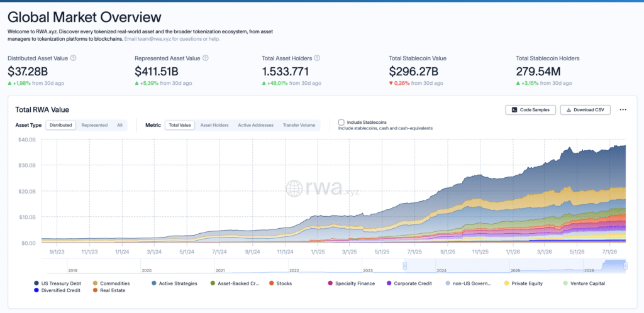
Task: Click the $37.28B distributed value
Action: [28, 72]
